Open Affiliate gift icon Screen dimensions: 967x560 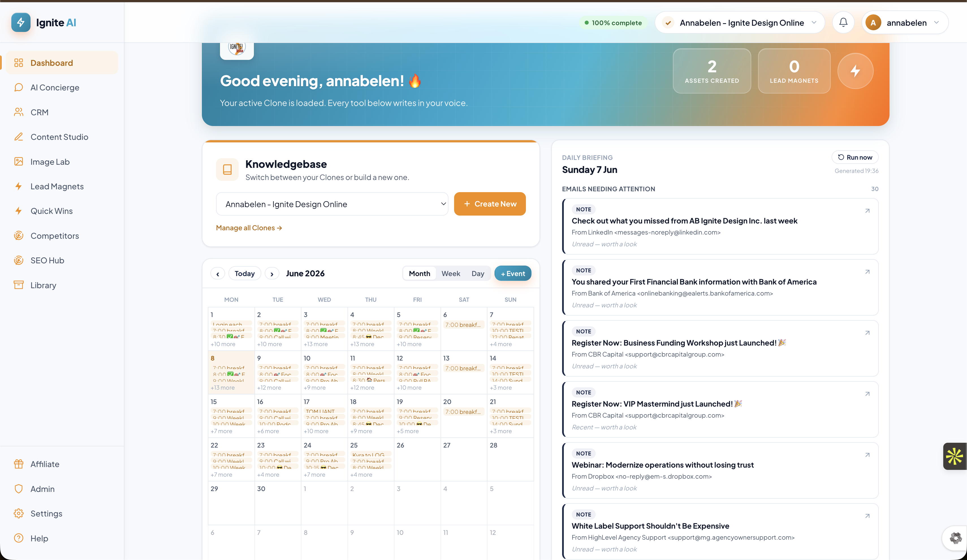(x=18, y=464)
